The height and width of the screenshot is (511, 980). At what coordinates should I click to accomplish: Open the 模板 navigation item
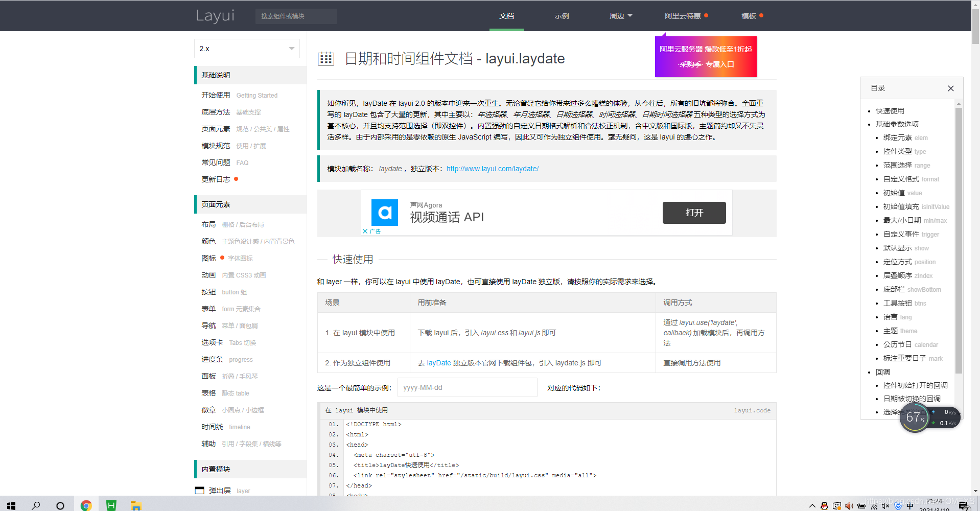[752, 16]
